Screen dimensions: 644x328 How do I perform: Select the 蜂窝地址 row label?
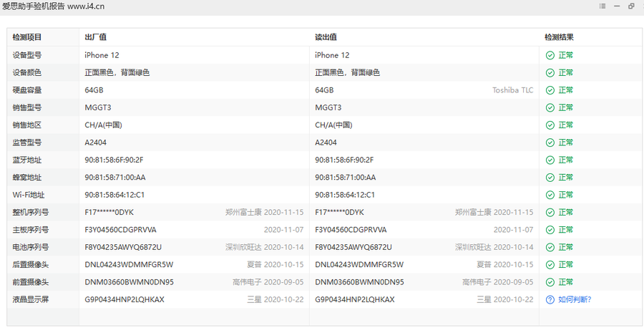pyautogui.click(x=26, y=178)
